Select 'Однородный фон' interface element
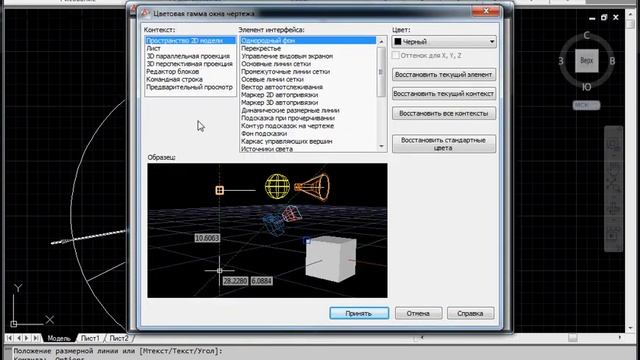Screen dimensions: 640x360 (x=308, y=40)
